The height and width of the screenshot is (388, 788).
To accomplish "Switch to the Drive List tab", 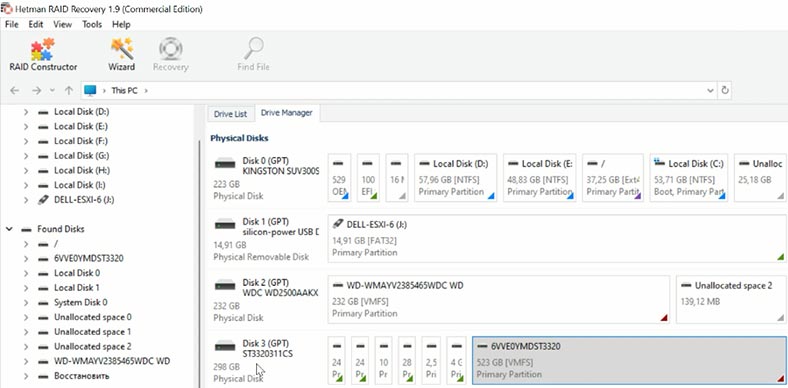I will [230, 114].
